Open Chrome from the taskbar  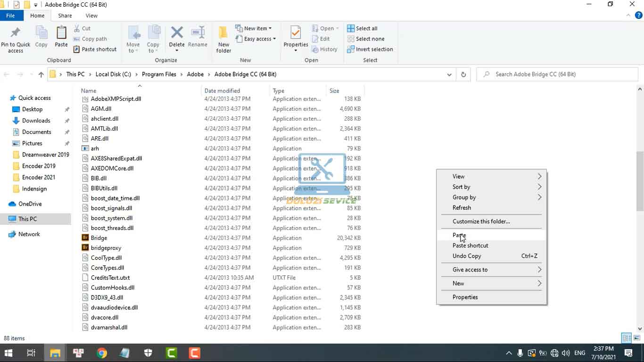[x=102, y=353]
